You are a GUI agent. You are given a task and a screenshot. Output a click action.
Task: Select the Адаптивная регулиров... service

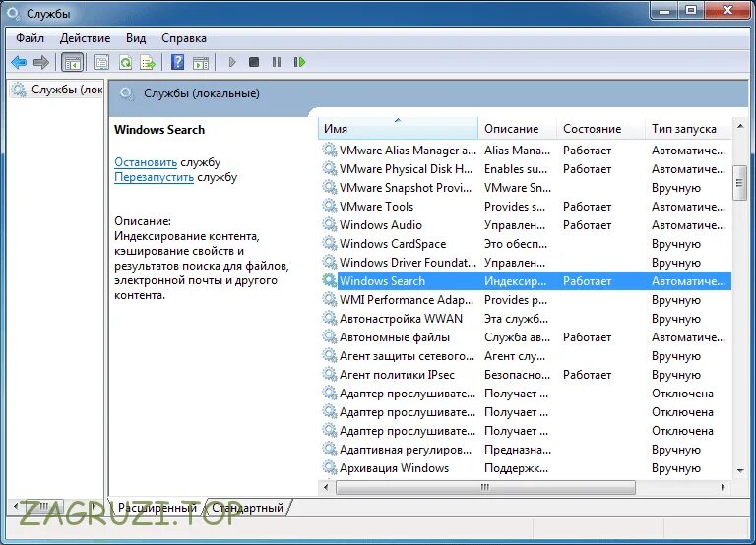[x=406, y=450]
